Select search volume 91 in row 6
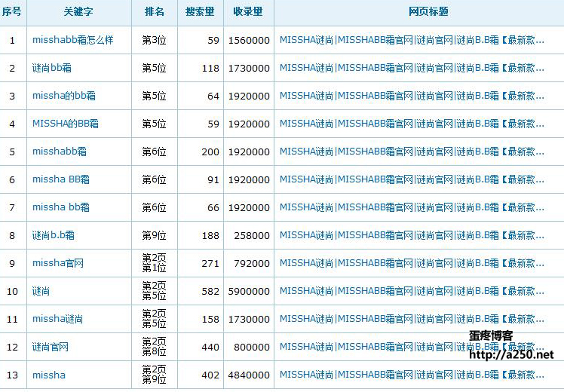The image size is (564, 392). pos(213,180)
